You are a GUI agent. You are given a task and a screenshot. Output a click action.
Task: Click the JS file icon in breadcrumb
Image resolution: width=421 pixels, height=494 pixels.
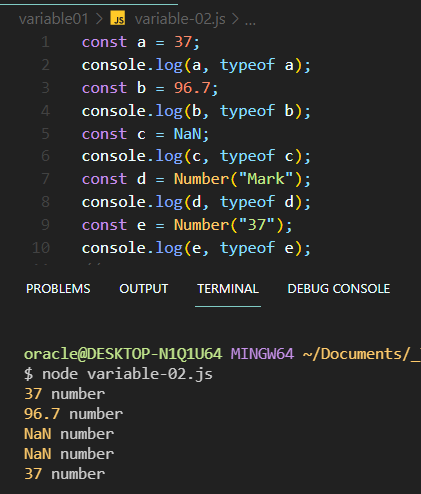pyautogui.click(x=118, y=18)
